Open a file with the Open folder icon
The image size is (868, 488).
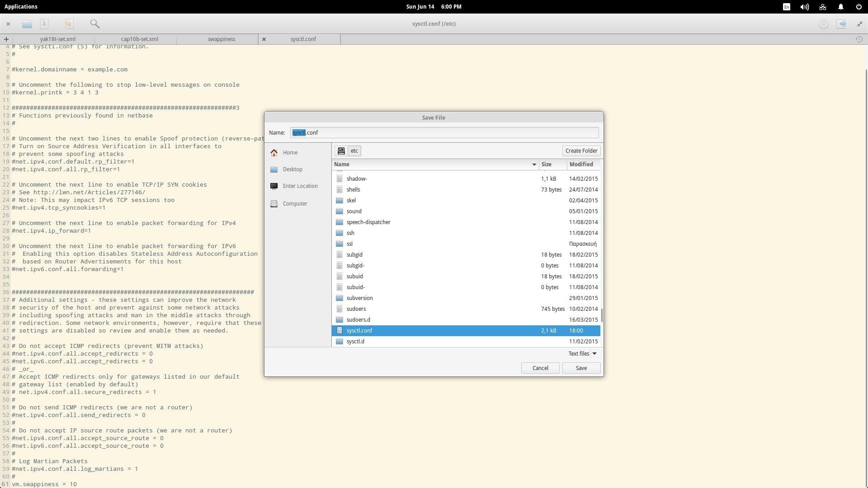27,24
